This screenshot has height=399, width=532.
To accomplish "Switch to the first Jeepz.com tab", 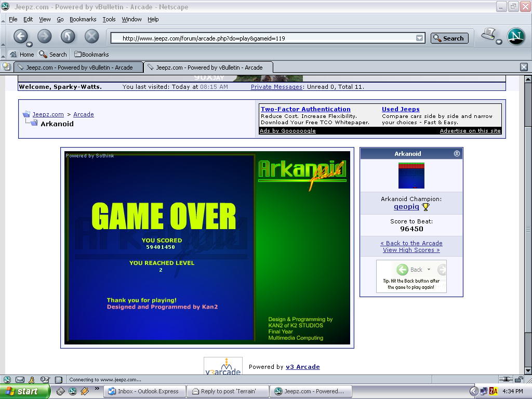I will pos(78,67).
